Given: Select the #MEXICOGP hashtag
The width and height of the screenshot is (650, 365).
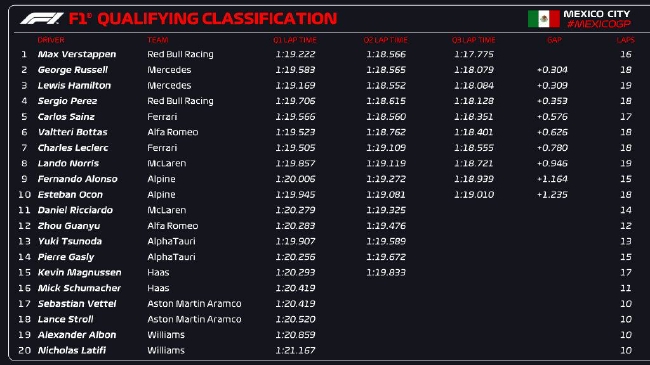Looking at the screenshot, I should [599, 24].
